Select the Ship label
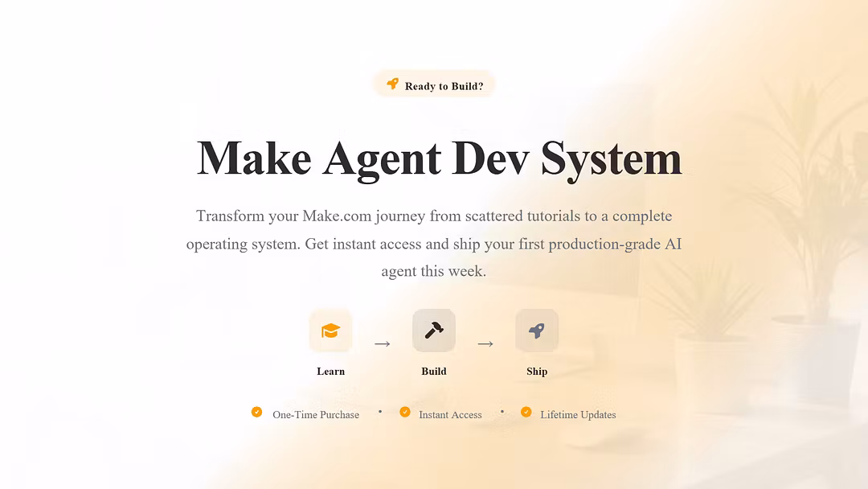868x489 pixels. pyautogui.click(x=537, y=372)
